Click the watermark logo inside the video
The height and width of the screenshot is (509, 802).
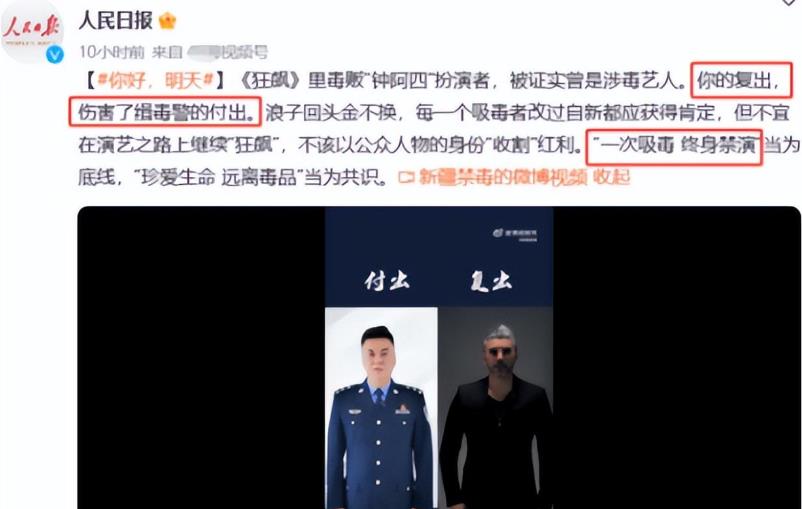pos(515,234)
